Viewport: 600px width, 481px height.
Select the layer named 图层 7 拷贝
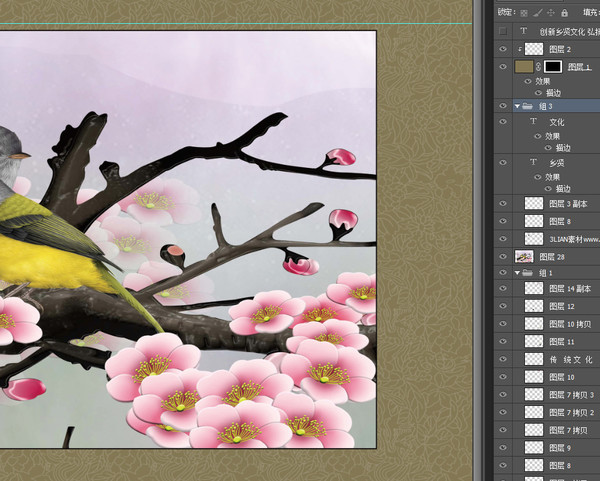coord(568,430)
